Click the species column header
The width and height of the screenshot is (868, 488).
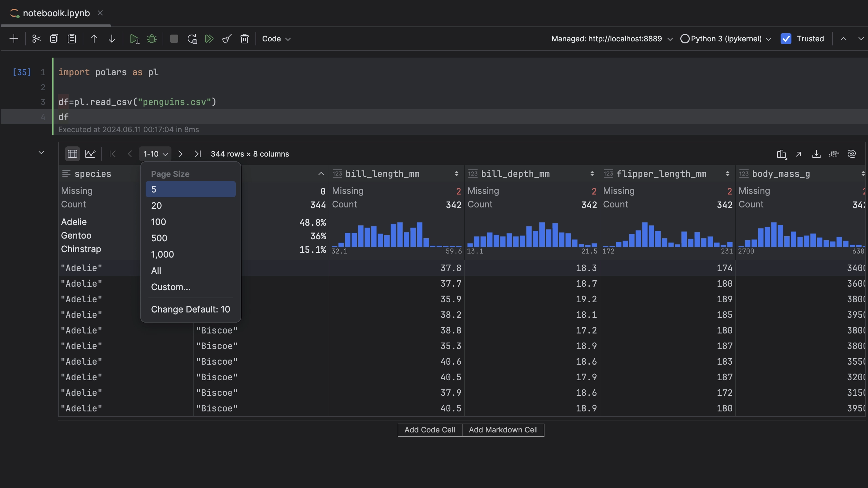[93, 174]
